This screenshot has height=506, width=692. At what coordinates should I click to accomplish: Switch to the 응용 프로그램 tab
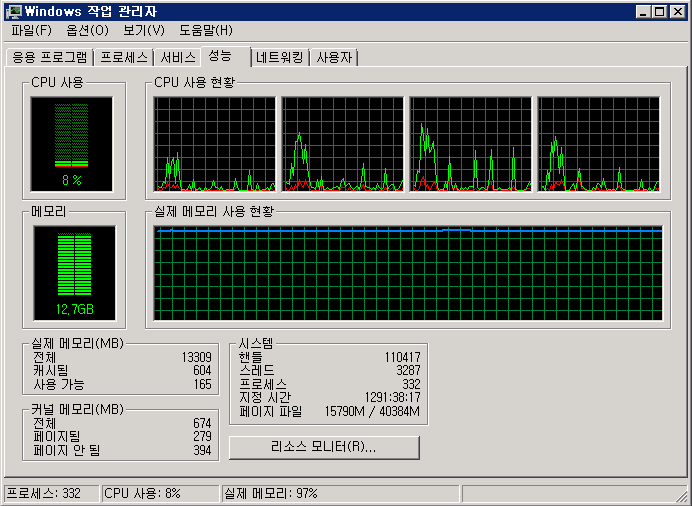(x=50, y=57)
